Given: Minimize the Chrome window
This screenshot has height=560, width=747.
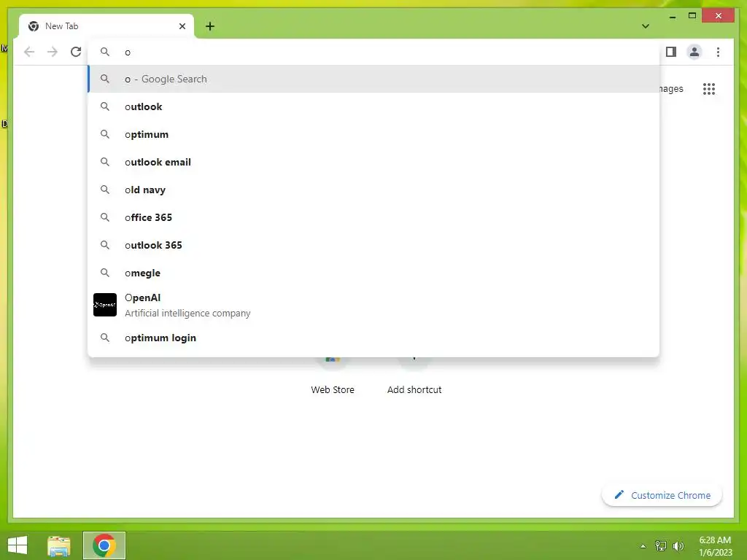Looking at the screenshot, I should (x=673, y=16).
